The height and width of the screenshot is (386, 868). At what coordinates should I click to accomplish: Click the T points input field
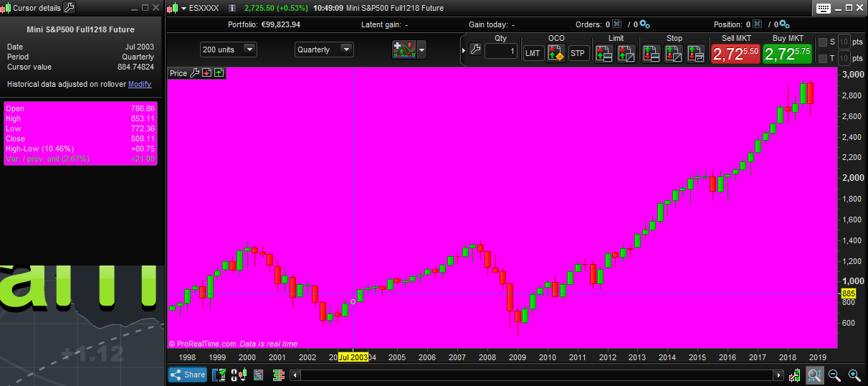[x=844, y=58]
